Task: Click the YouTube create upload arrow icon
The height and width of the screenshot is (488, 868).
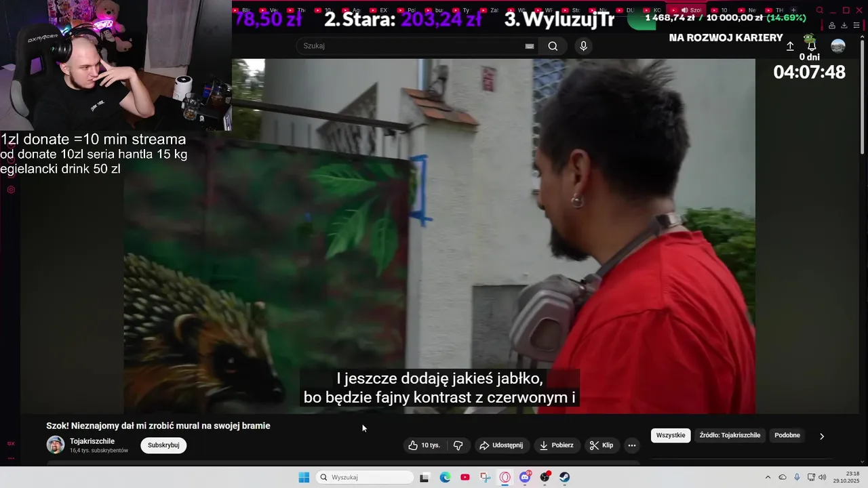Action: click(x=790, y=46)
